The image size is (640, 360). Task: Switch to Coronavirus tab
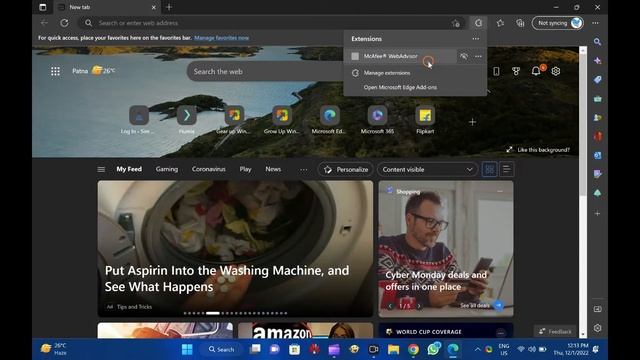209,169
